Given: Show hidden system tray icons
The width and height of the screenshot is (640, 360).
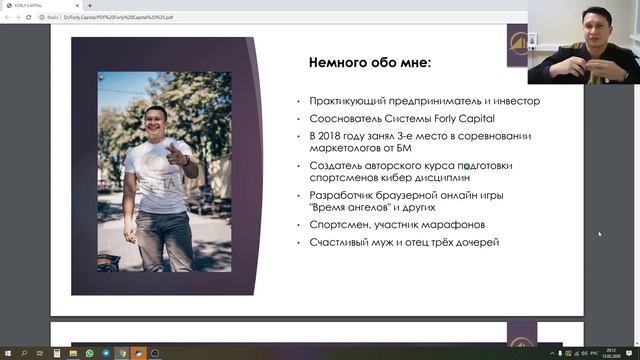Looking at the screenshot, I should (552, 353).
